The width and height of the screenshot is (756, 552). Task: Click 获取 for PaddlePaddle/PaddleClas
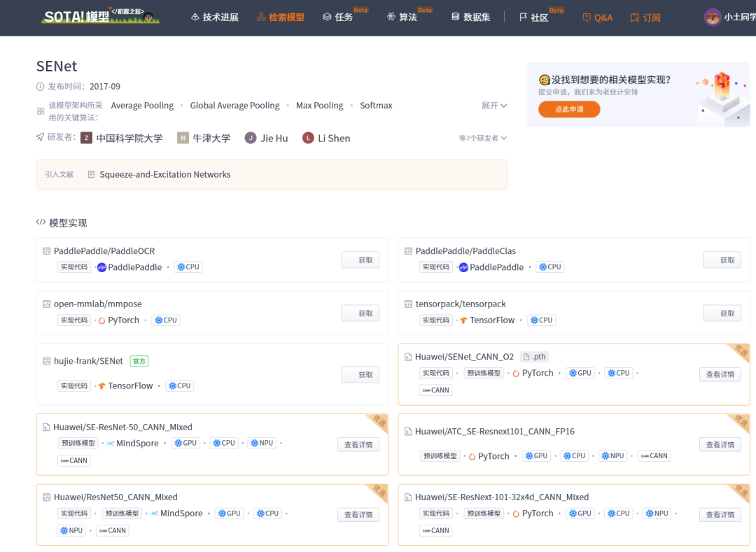click(722, 260)
